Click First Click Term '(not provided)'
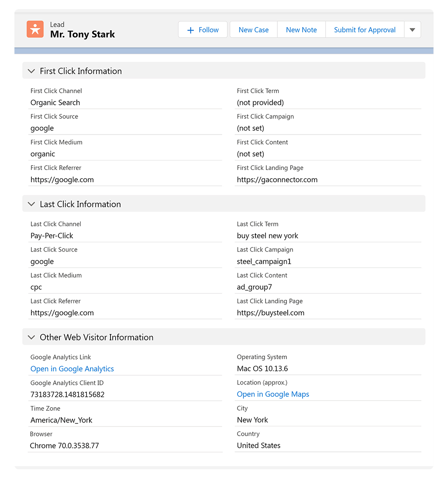Screen dimensions: 448x485 [x=260, y=103]
